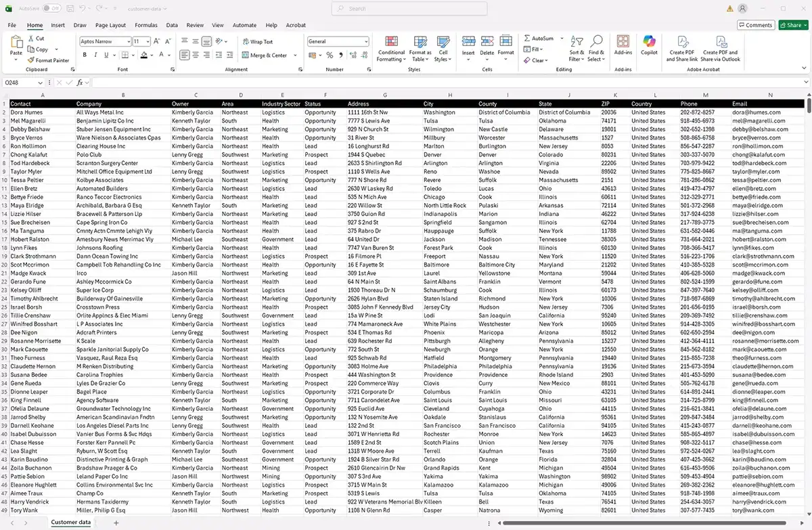Apply Percent Style number format
This screenshot has width=812, height=530.
(330, 56)
